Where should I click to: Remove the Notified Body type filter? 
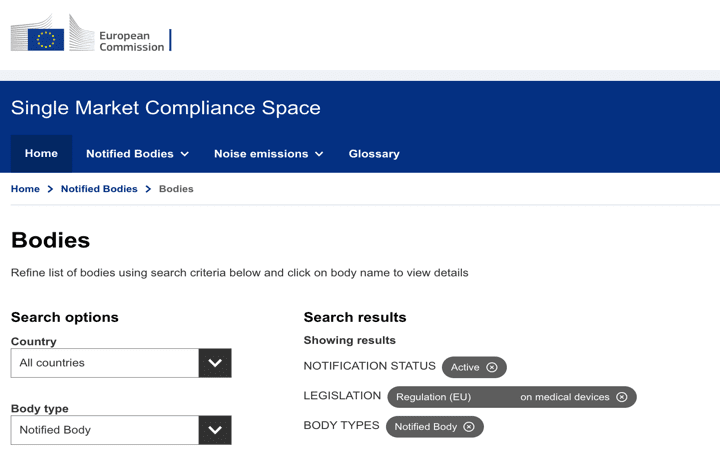point(469,427)
